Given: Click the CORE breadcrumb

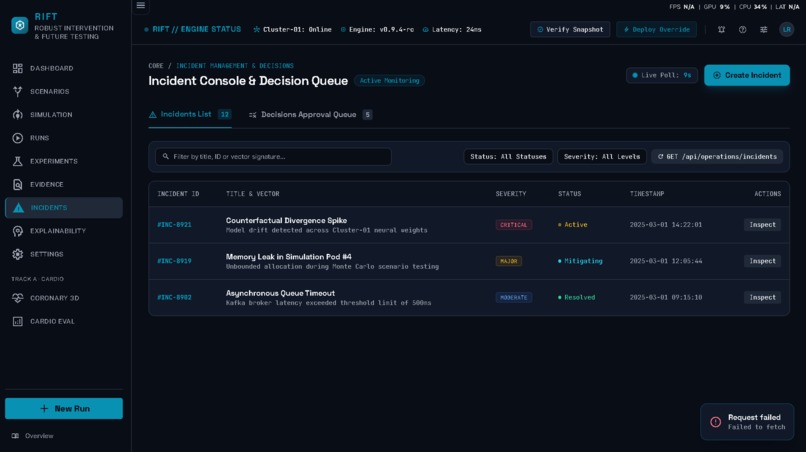Looking at the screenshot, I should click(156, 66).
